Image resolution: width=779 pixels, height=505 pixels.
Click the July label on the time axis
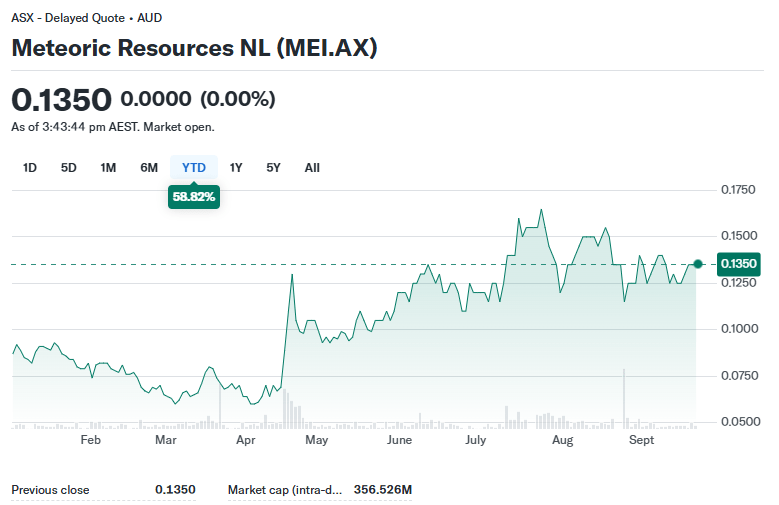point(475,440)
